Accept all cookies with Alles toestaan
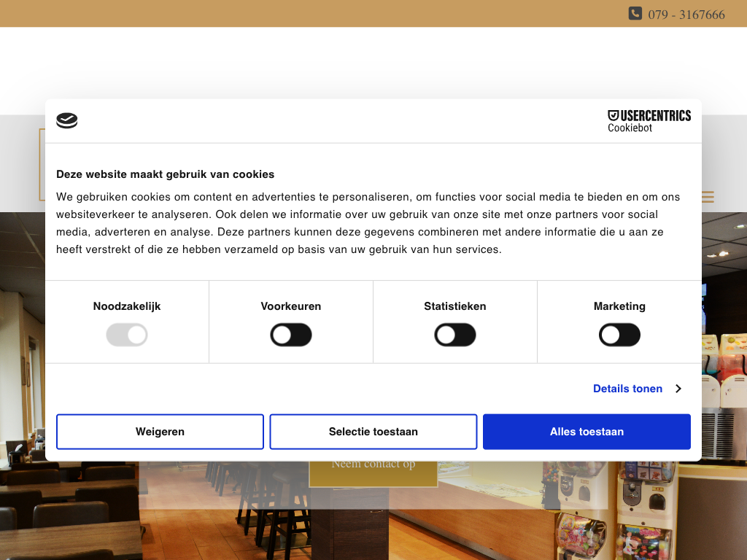The width and height of the screenshot is (747, 560). [587, 432]
